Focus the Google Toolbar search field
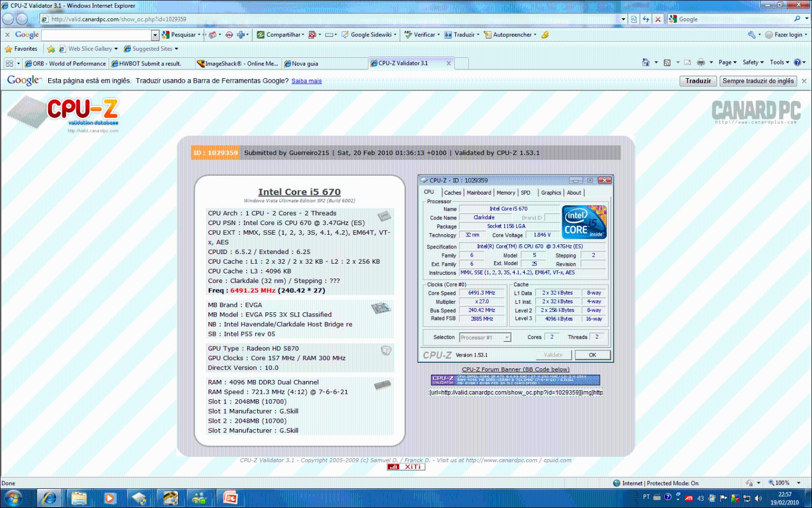Viewport: 812px width, 508px height. [96, 35]
